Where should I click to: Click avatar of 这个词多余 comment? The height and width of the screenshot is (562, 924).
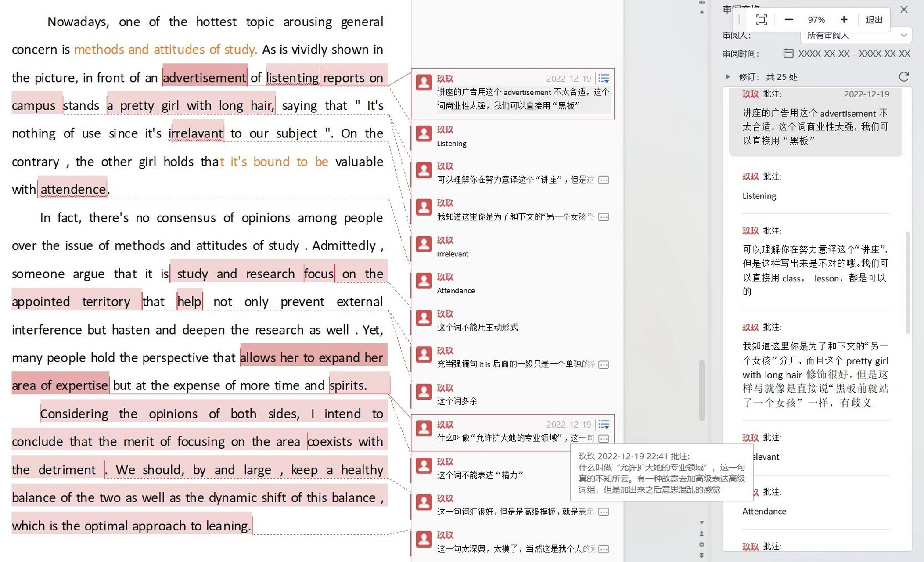pos(424,392)
